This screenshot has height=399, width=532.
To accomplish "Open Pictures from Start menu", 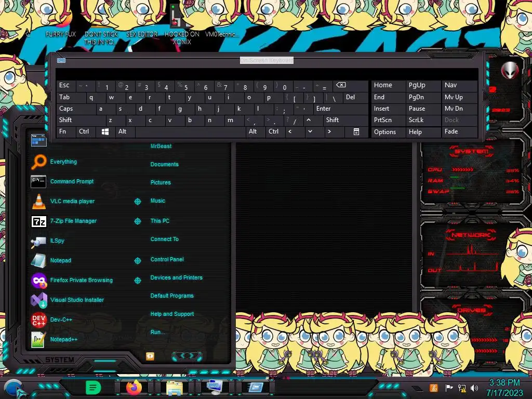I will pyautogui.click(x=161, y=182).
